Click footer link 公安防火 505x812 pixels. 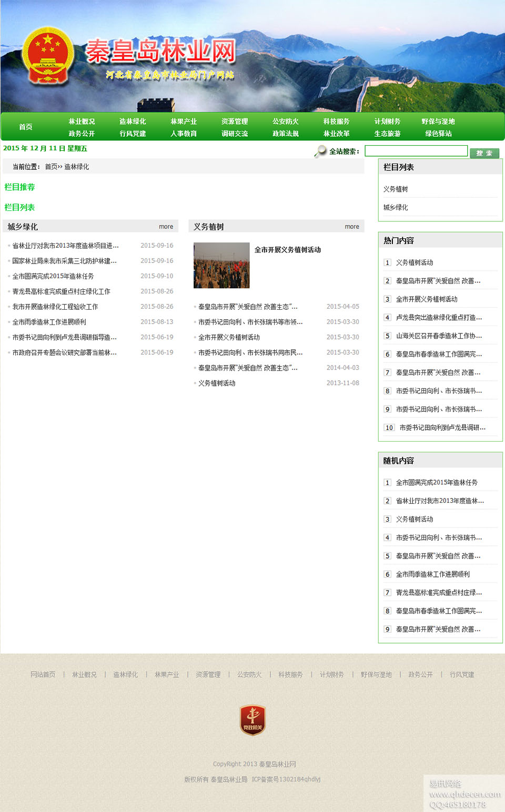point(249,675)
